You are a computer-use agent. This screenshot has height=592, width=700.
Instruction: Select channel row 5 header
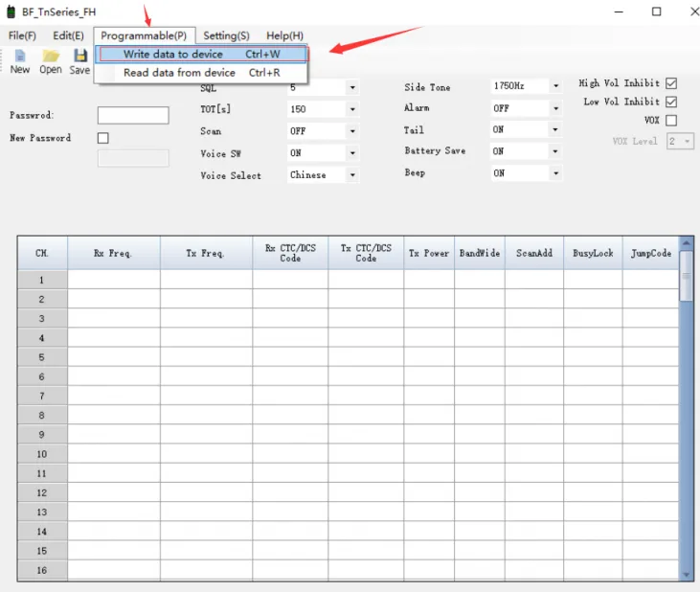coord(42,357)
